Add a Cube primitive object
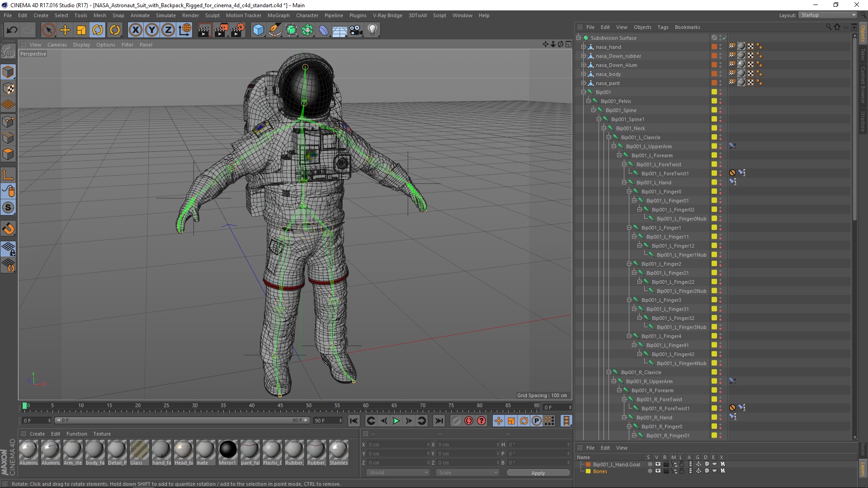Screen dimensions: 868x488 tap(258, 30)
